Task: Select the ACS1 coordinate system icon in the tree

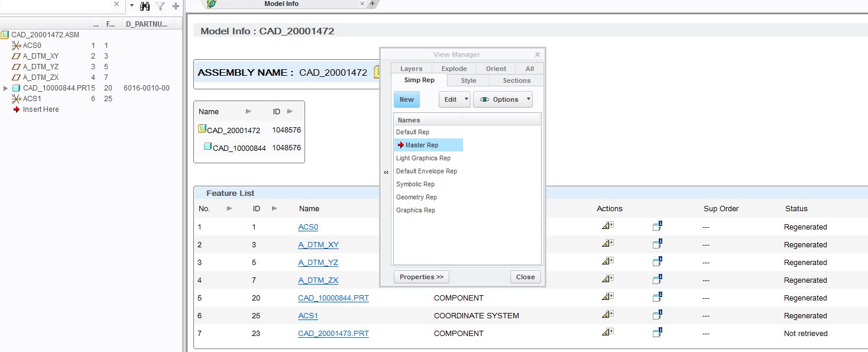Action: (x=16, y=99)
